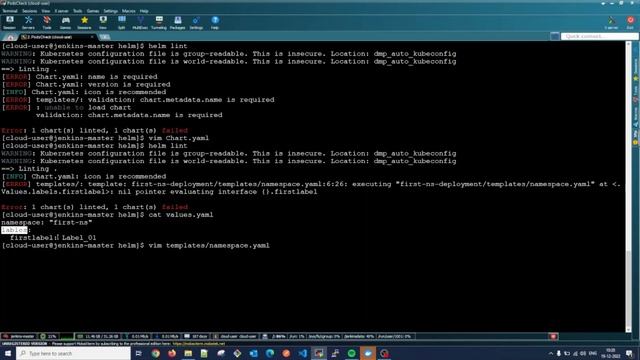Click the CPU usage status indicator

pyautogui.click(x=48, y=336)
